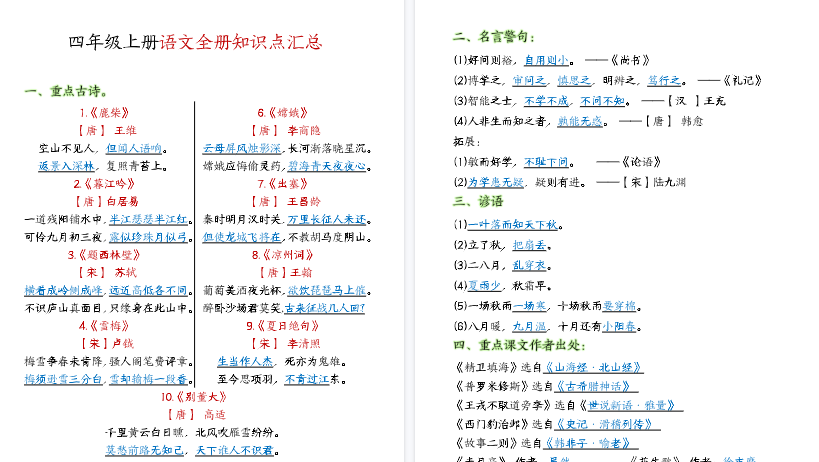Click underlined phrase '不肯过江'
This screenshot has width=819, height=462.
[307, 379]
